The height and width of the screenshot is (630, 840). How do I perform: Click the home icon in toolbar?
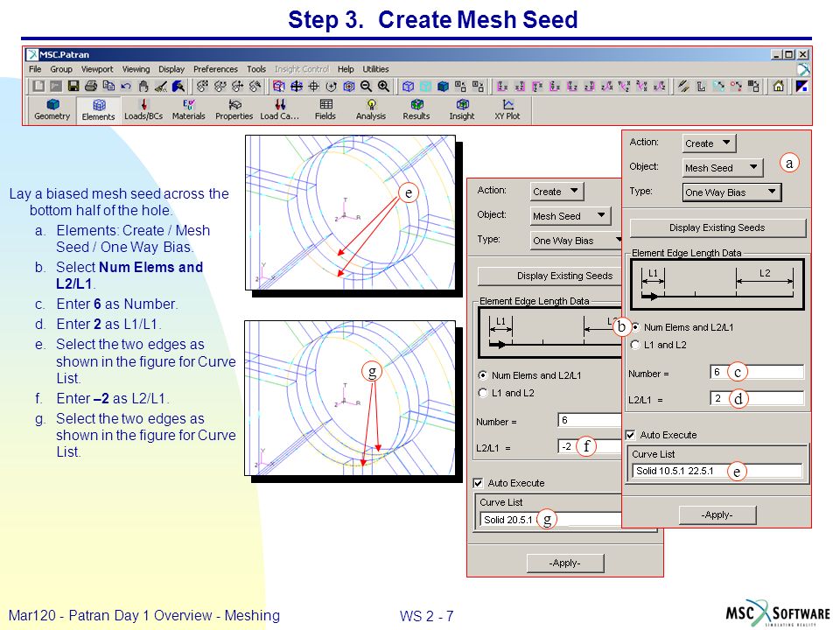point(779,86)
